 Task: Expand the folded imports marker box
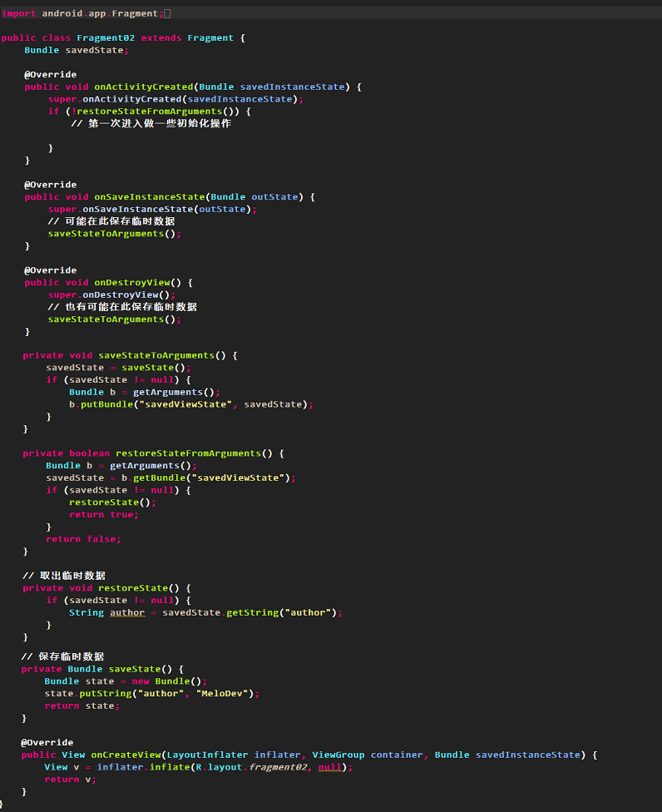(x=167, y=13)
